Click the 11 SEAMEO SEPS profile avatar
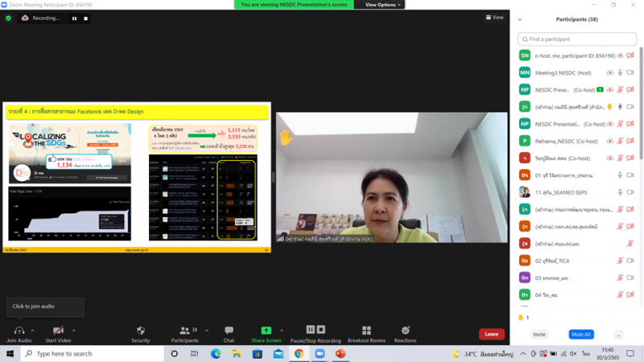 pos(525,192)
